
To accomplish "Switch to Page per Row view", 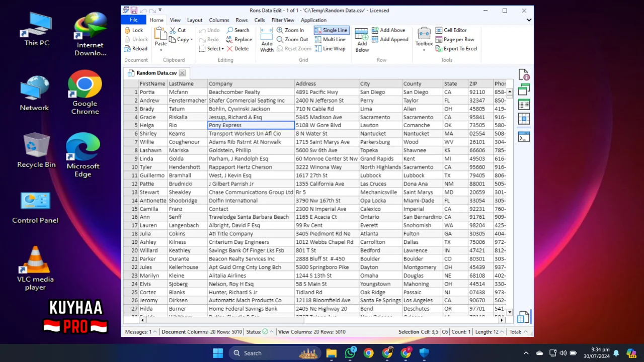I will click(455, 40).
